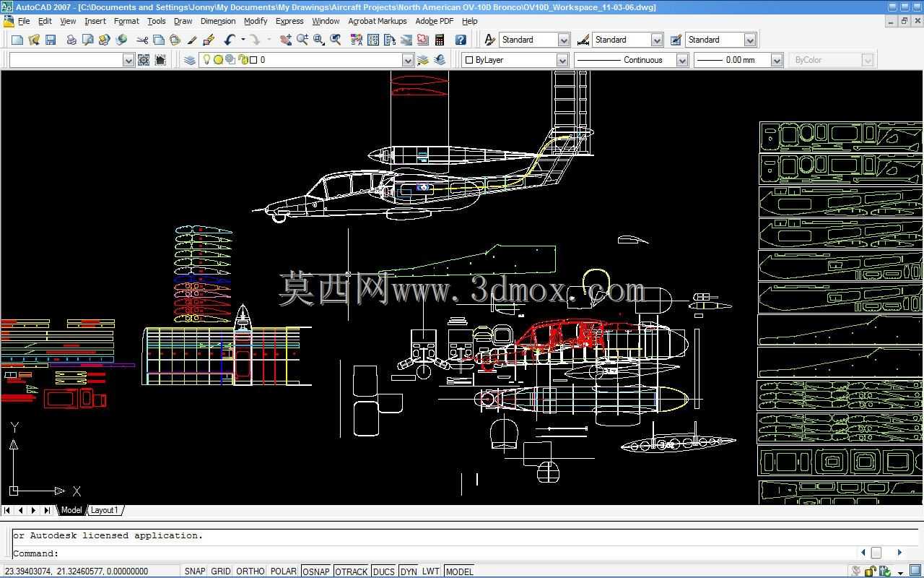Open the ByLayer color control dropdown

click(562, 60)
